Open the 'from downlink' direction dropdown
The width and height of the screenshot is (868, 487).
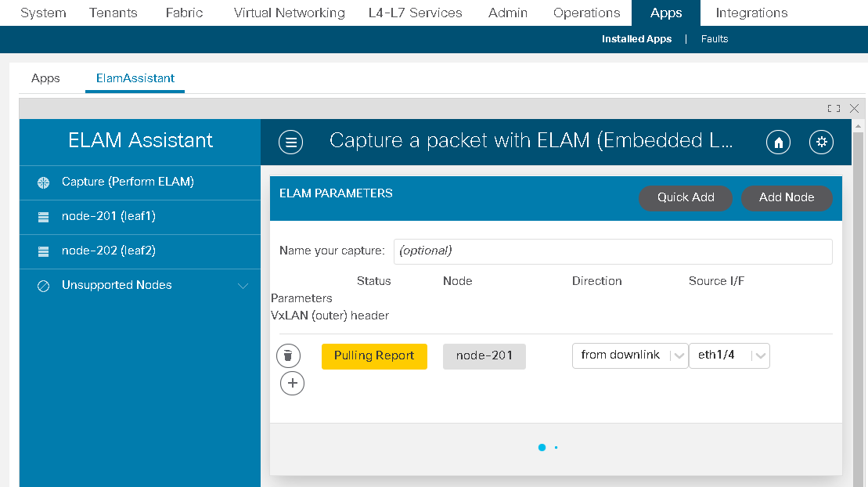pos(630,355)
